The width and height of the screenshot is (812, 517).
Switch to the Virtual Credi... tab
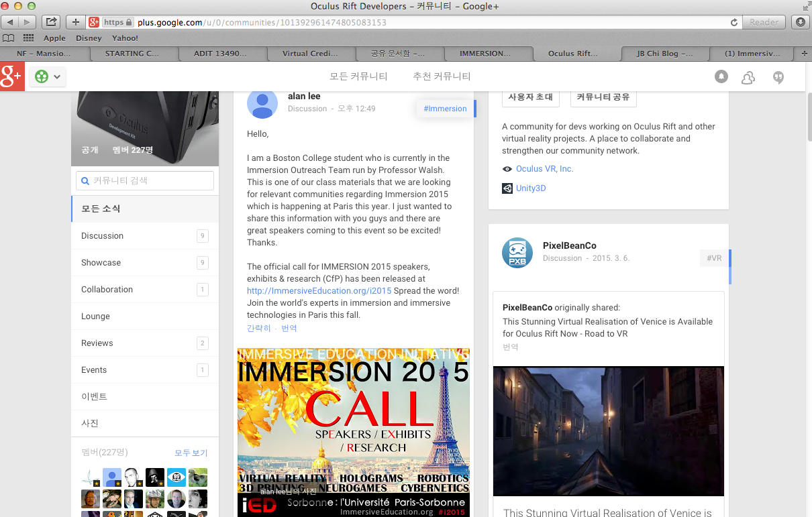[310, 54]
